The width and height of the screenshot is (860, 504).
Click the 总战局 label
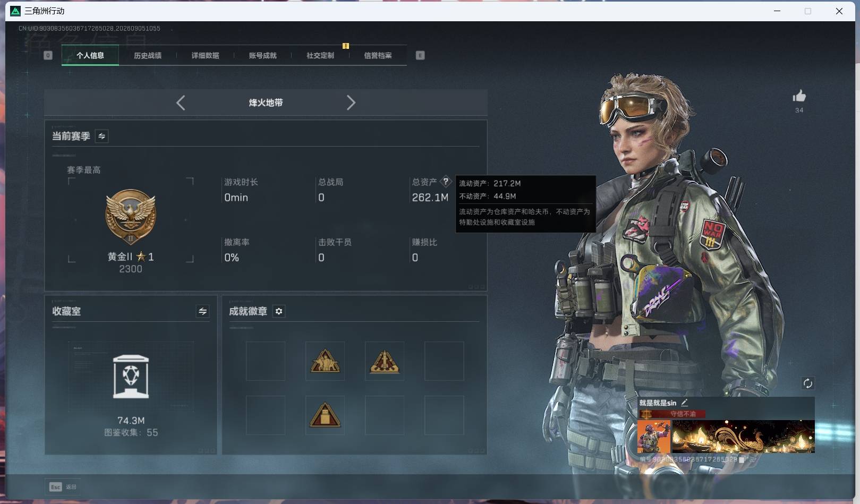pyautogui.click(x=330, y=182)
